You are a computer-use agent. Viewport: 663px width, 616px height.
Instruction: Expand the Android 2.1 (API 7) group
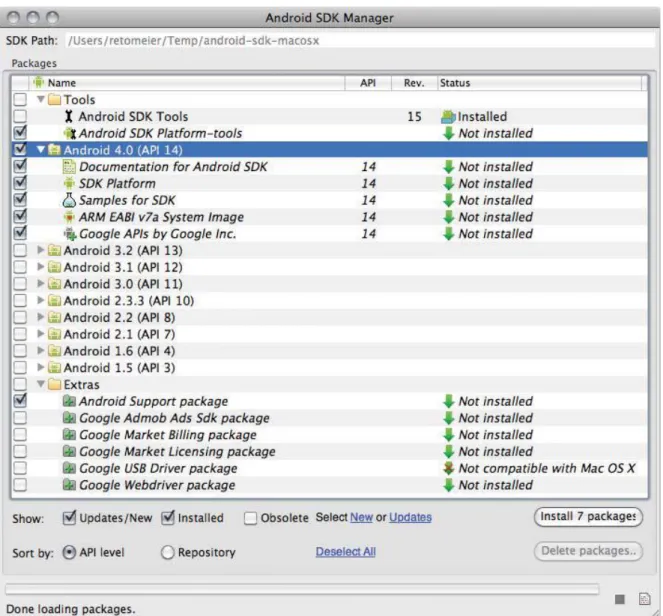41,334
